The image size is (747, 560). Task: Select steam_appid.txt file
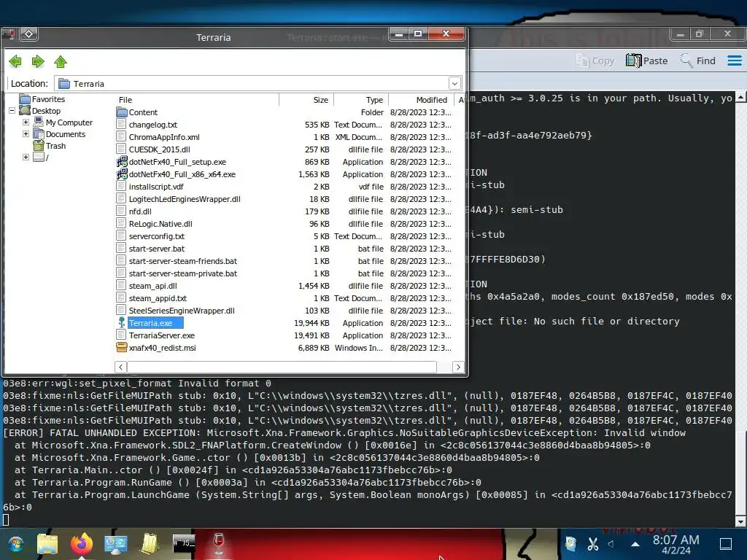tap(158, 298)
